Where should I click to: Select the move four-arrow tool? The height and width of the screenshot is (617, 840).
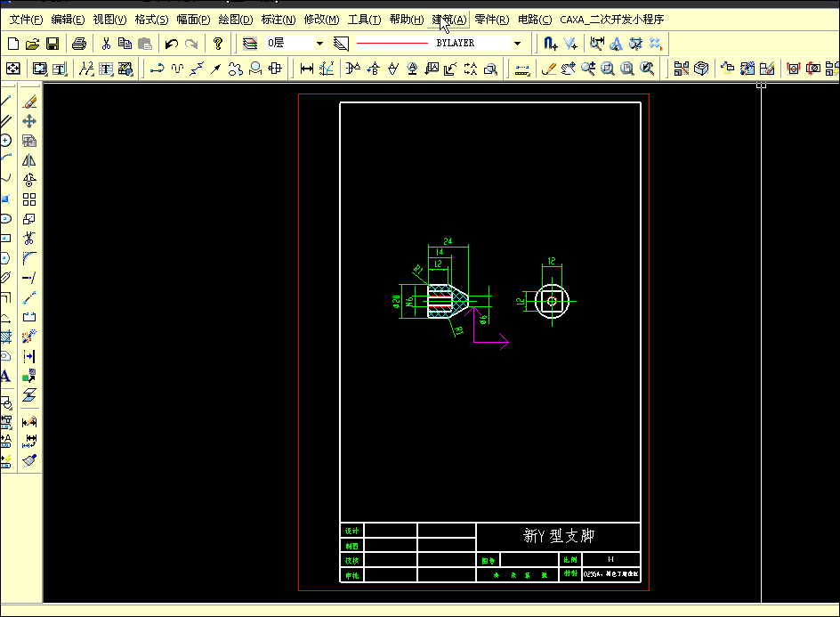click(x=29, y=121)
